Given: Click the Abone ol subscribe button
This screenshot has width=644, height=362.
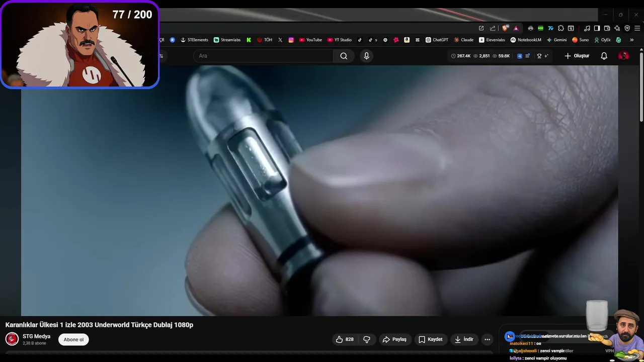Looking at the screenshot, I should pyautogui.click(x=73, y=339).
